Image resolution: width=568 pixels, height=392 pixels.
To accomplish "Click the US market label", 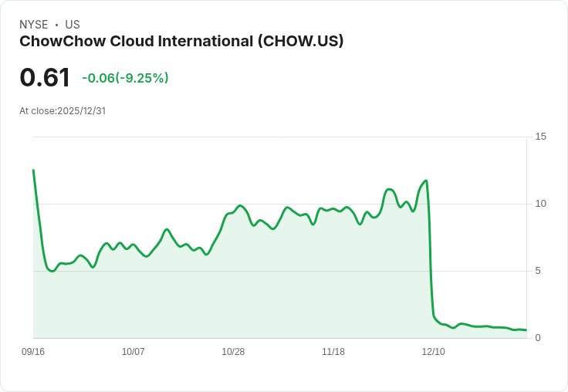I will point(73,25).
